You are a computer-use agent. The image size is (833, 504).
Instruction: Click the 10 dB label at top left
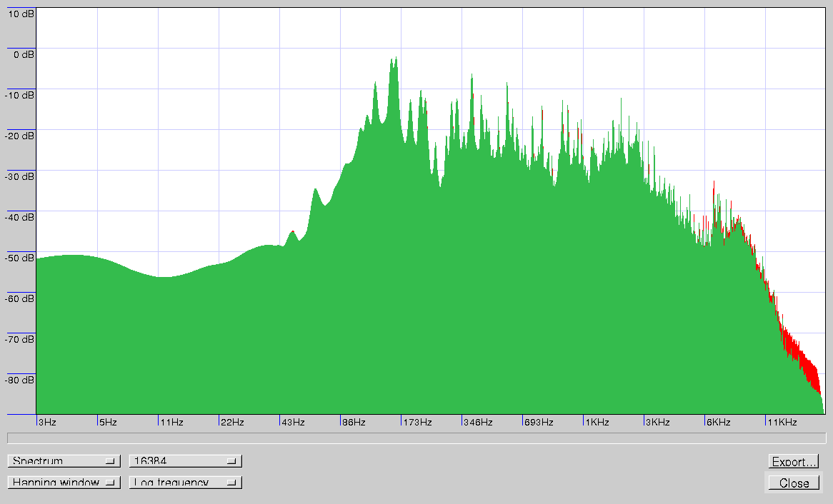pyautogui.click(x=20, y=14)
